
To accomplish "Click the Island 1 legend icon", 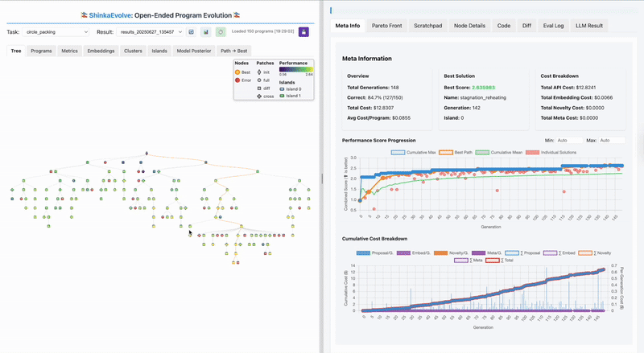I will pos(282,96).
